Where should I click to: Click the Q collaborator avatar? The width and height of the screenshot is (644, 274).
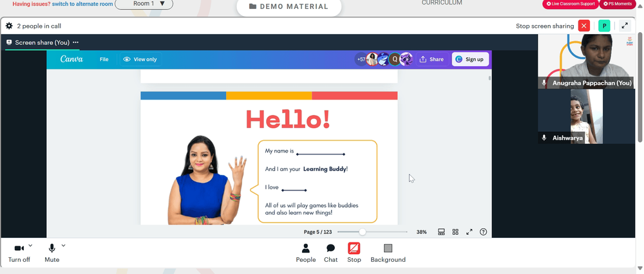click(x=395, y=59)
